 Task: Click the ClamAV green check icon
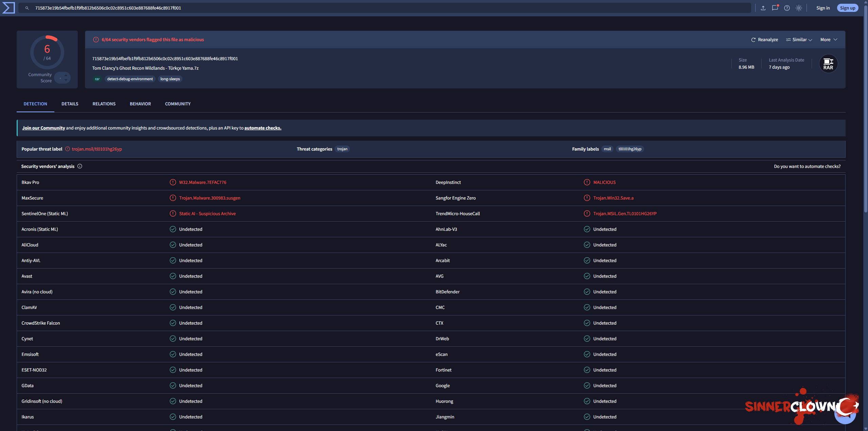(x=173, y=307)
